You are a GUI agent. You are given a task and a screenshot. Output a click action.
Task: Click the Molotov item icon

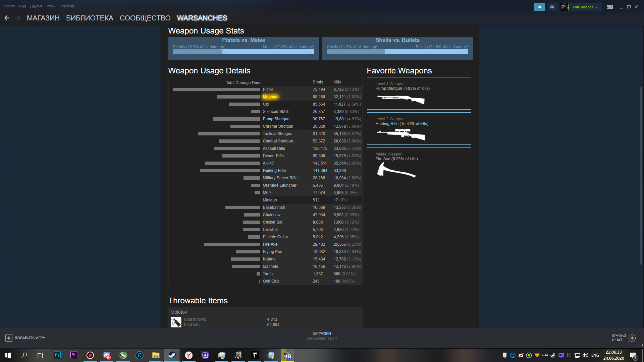(x=176, y=322)
